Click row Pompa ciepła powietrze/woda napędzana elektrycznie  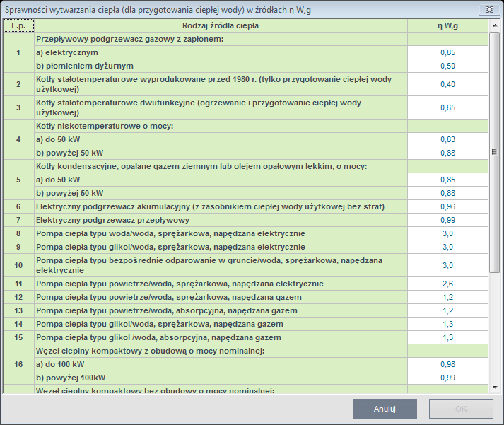tap(221, 284)
